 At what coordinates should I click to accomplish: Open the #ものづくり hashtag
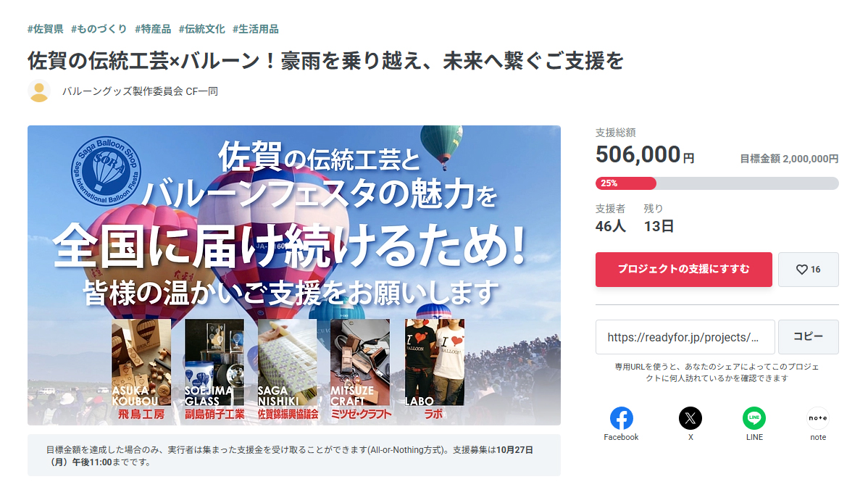coord(99,29)
